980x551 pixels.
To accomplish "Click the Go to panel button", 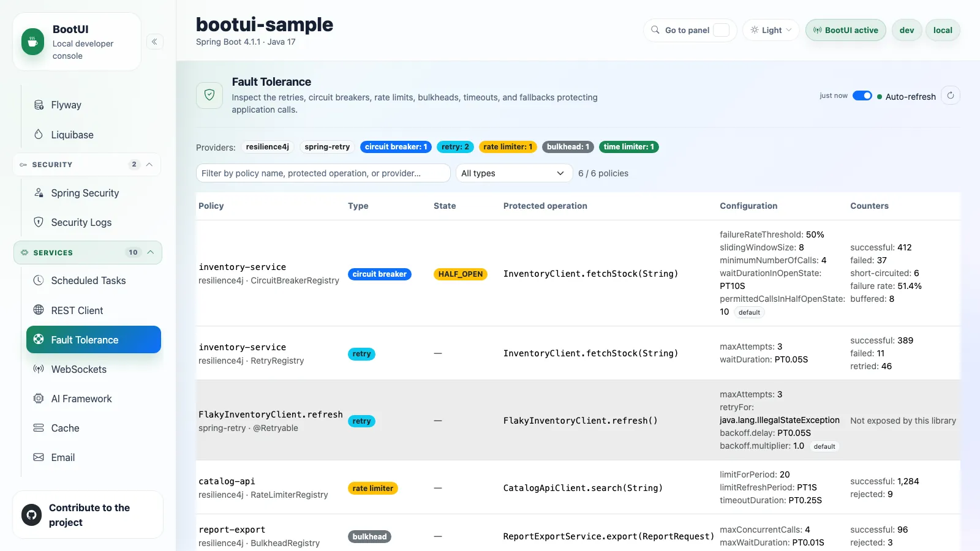I will [x=690, y=30].
